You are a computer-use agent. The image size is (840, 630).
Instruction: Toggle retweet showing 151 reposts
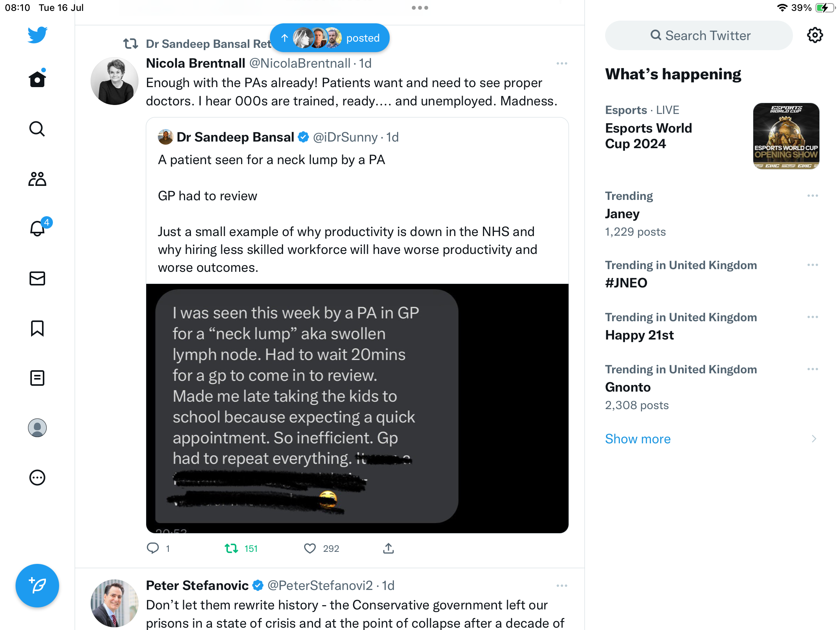(x=232, y=548)
